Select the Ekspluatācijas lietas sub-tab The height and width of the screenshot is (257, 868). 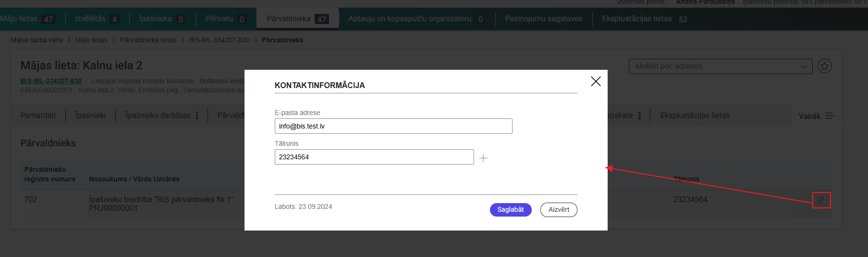click(695, 116)
